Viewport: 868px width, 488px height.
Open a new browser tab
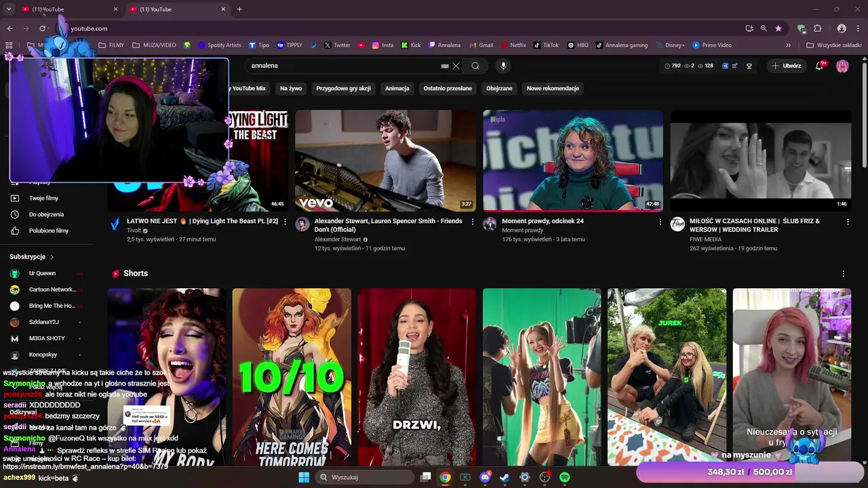239,9
